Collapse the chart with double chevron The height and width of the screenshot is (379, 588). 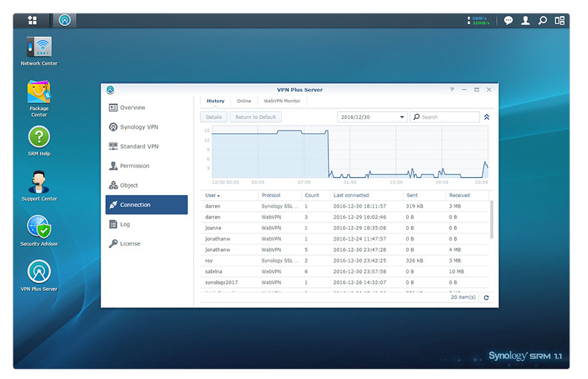click(x=487, y=117)
